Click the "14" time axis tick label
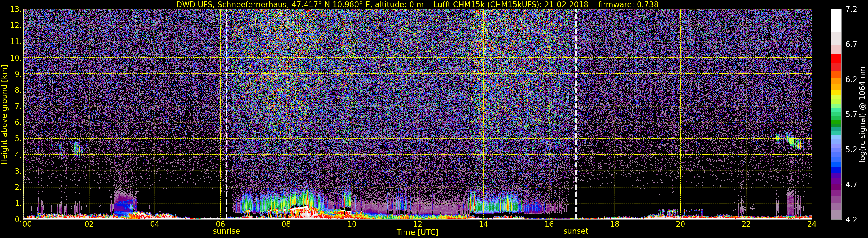868x238 pixels. point(483,224)
